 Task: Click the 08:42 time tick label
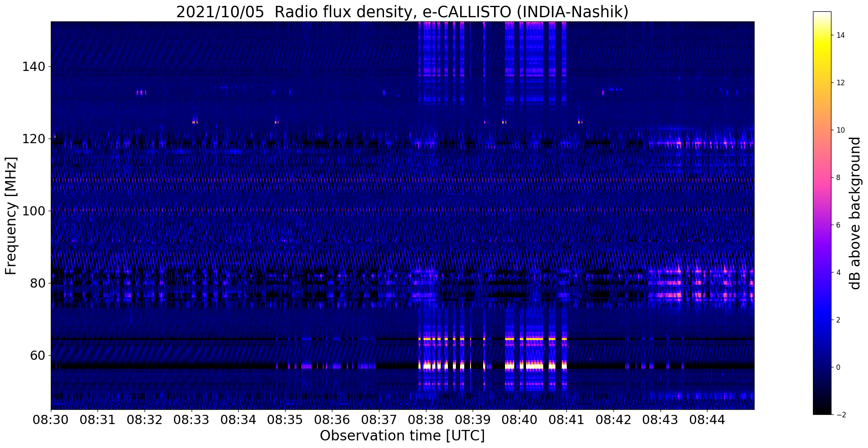613,420
